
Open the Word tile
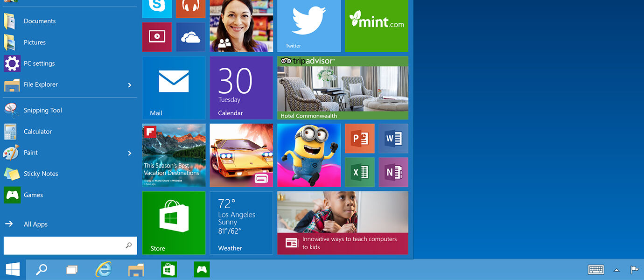click(x=393, y=139)
